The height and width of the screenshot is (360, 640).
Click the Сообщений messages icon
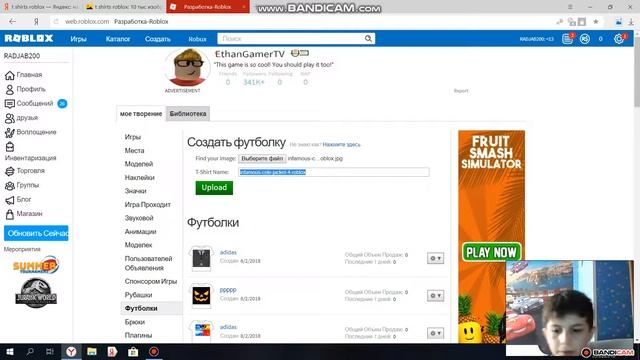(9, 104)
